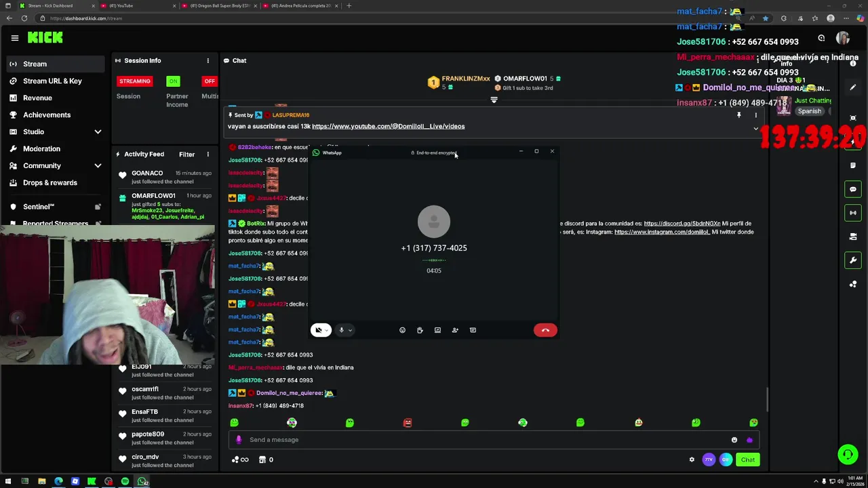868x488 pixels.
Task: Open the Kick hamburger menu
Action: point(14,38)
